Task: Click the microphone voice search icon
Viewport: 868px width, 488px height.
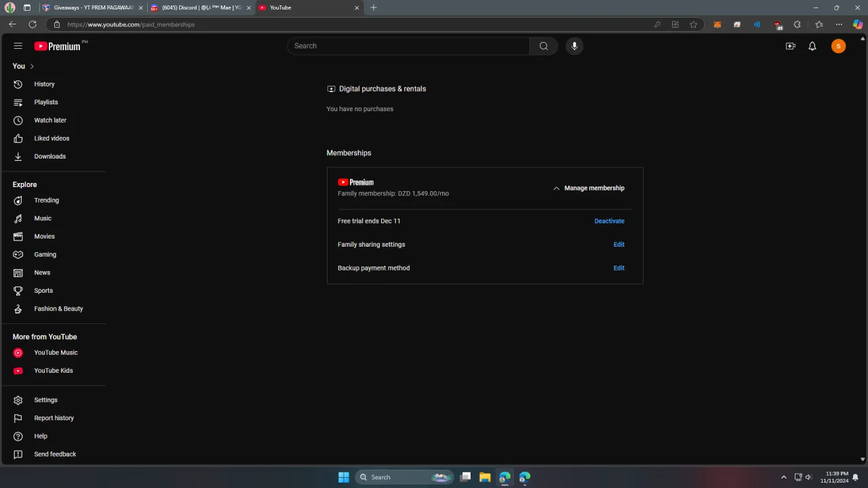Action: (574, 46)
